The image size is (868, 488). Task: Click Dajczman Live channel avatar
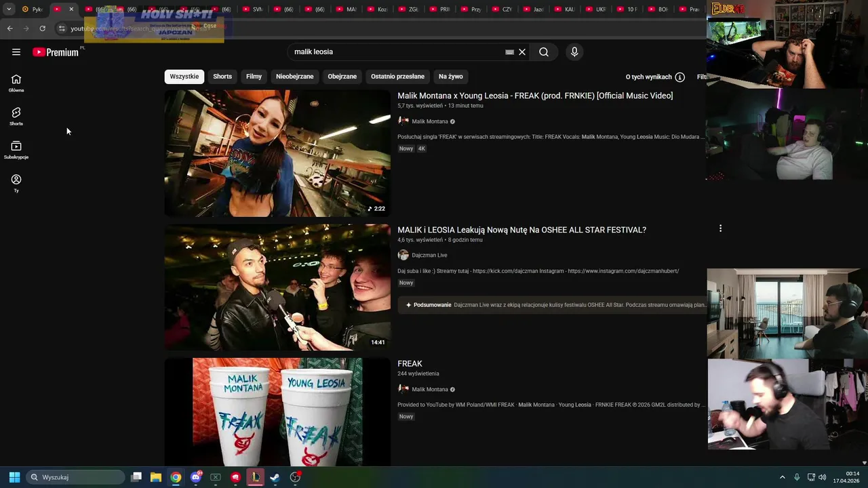(403, 255)
